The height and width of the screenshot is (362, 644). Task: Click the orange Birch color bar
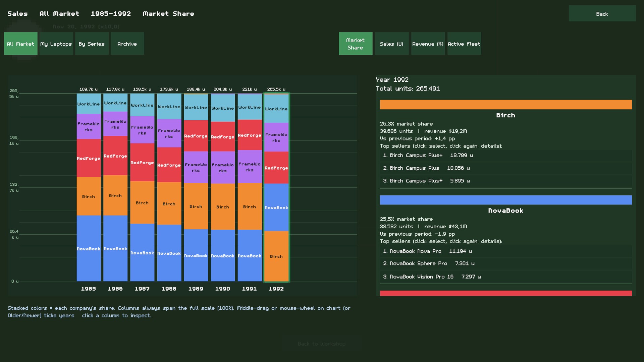506,105
